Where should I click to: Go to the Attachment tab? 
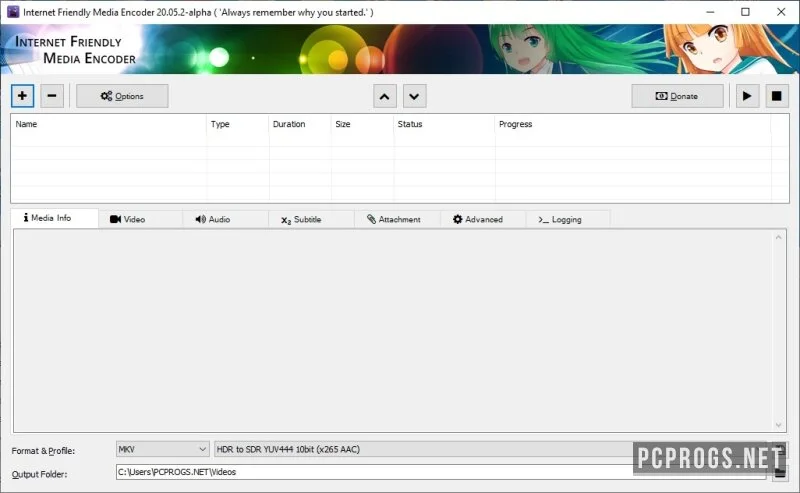tap(397, 219)
